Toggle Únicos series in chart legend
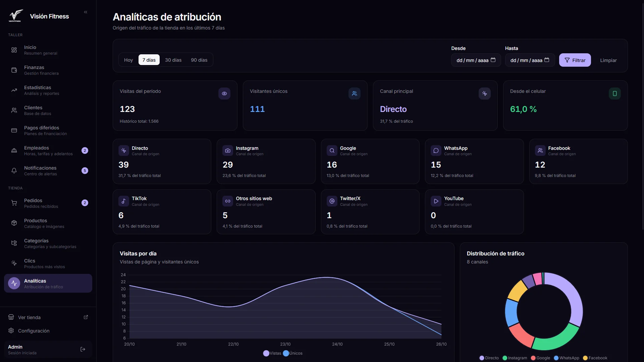Screen dimensions: 644x362 click(292, 353)
